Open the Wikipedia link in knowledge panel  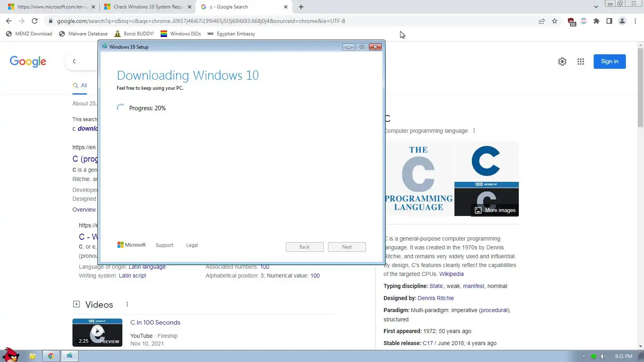tap(452, 274)
